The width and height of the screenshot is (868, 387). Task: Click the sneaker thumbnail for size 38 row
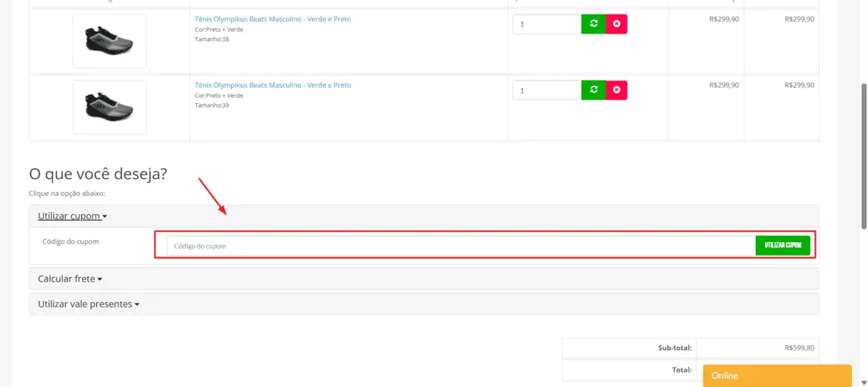click(x=109, y=41)
